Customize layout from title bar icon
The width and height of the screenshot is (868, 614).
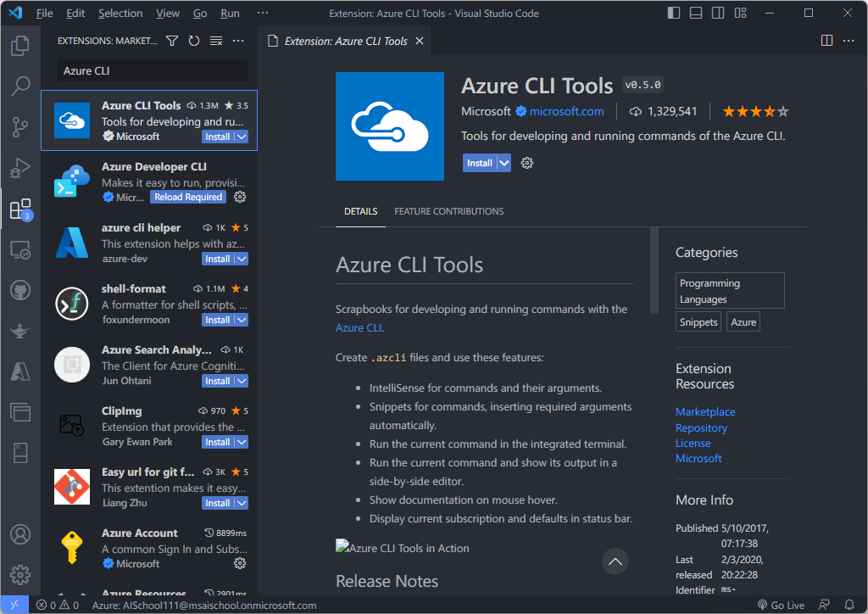point(740,13)
